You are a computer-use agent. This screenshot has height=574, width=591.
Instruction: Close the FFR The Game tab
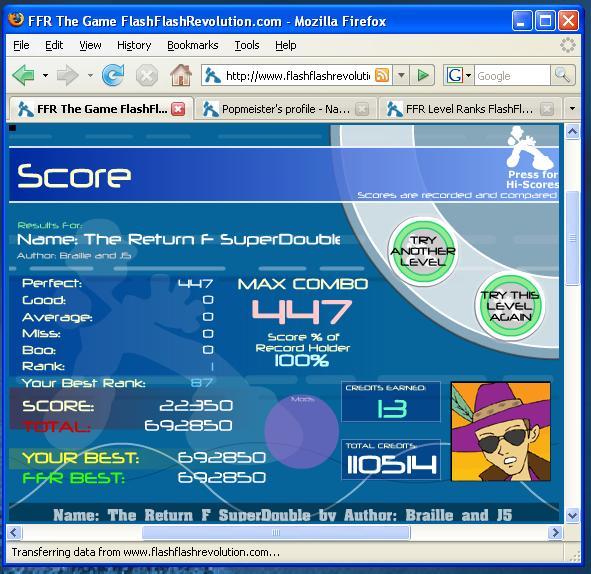pos(178,109)
